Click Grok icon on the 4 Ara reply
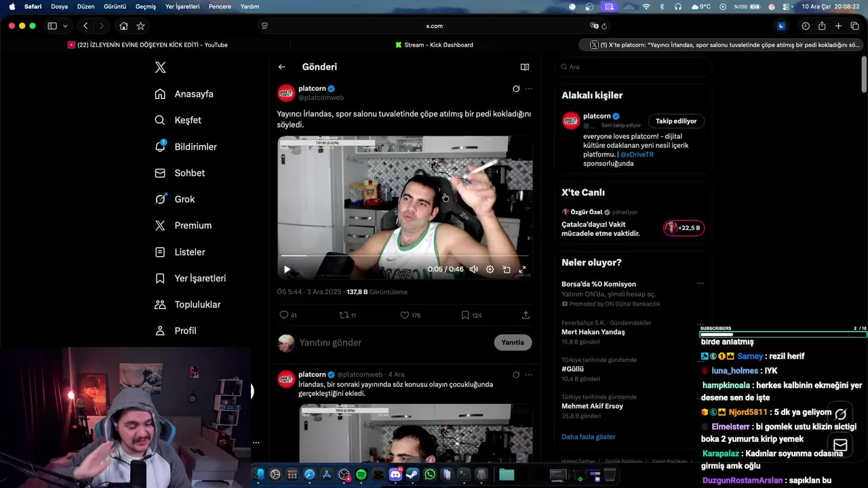This screenshot has width=868, height=488. 516,374
